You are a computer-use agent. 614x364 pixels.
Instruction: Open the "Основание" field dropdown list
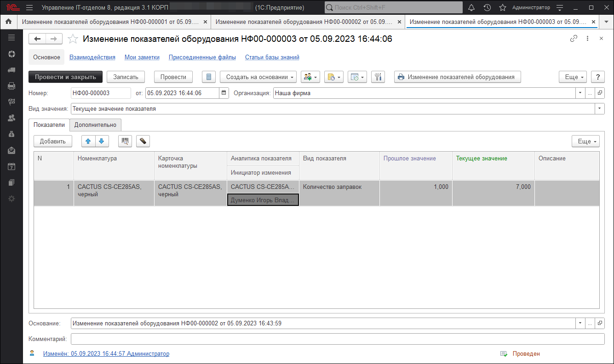click(580, 323)
